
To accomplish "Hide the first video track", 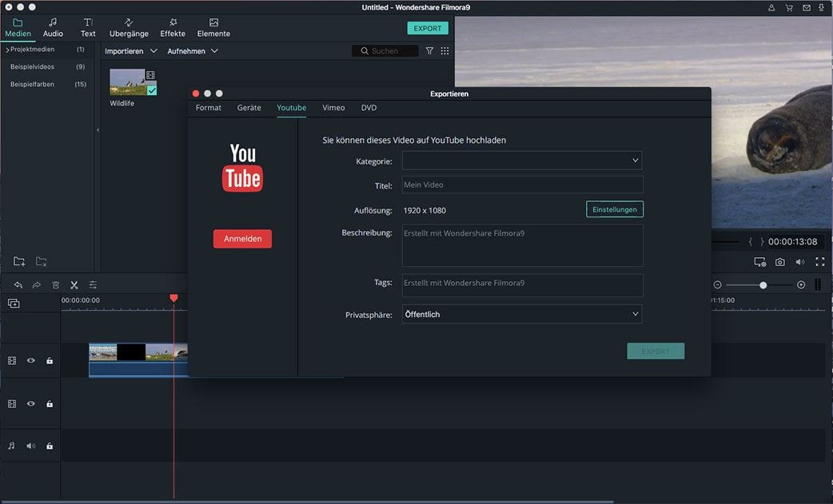I will tap(31, 361).
